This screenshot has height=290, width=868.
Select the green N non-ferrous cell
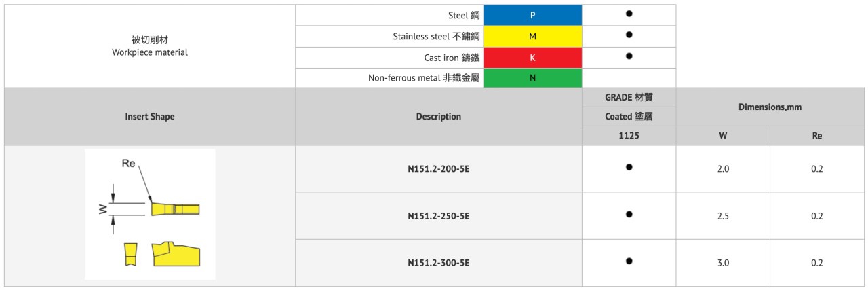coord(532,78)
